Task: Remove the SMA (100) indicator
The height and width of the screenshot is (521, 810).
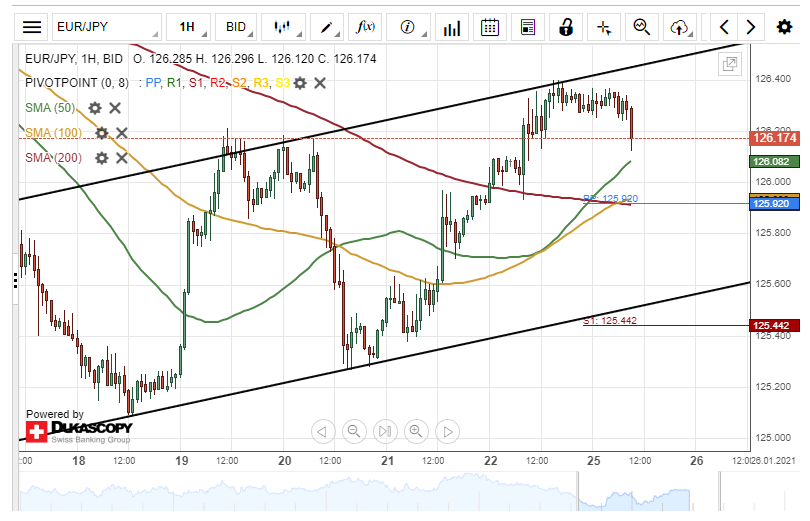Action: click(x=121, y=133)
